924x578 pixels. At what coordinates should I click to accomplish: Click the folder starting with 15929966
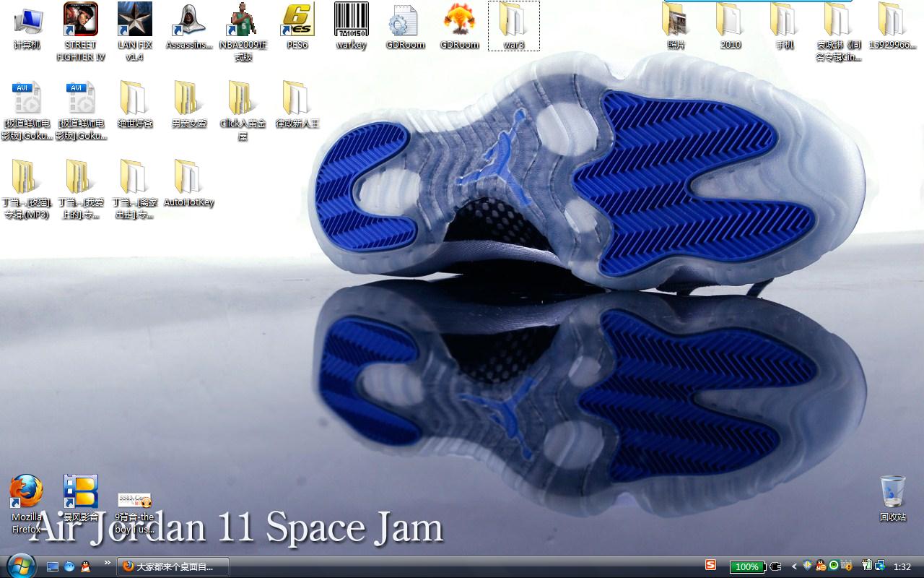pos(893,27)
